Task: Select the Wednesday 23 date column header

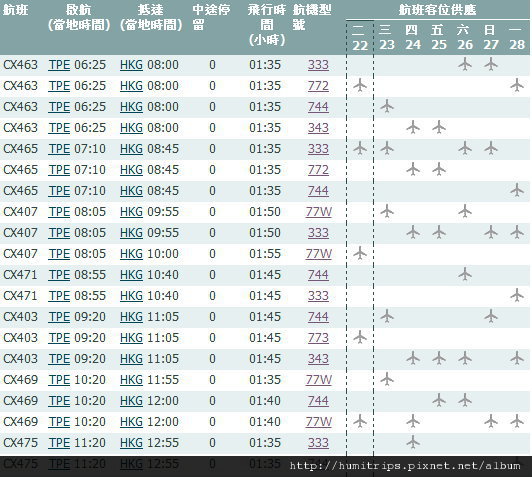Action: [x=387, y=37]
